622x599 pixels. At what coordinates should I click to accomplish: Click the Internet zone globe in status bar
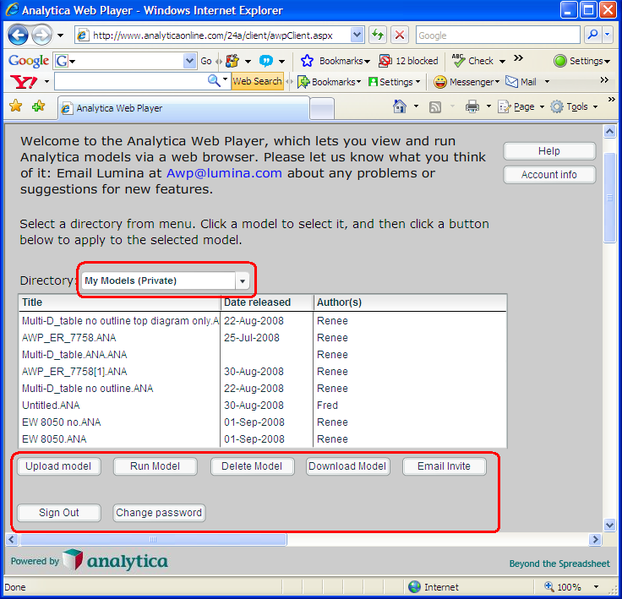[x=415, y=587]
